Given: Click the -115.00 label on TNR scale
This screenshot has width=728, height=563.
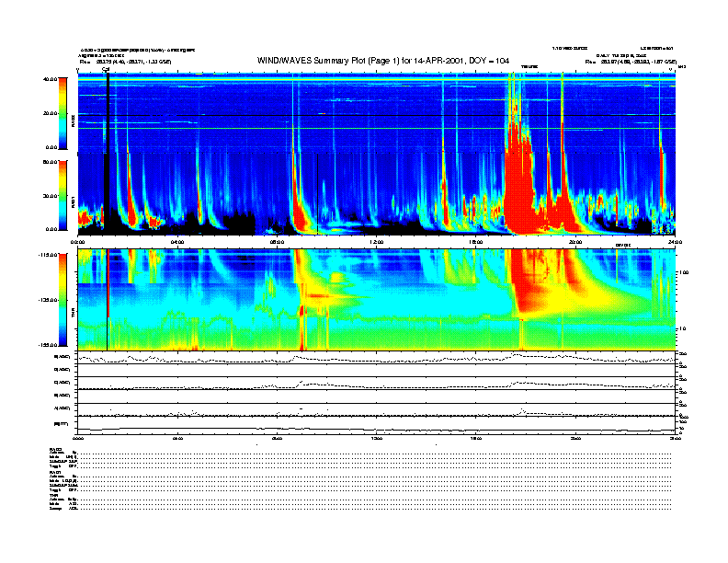Looking at the screenshot, I should pyautogui.click(x=47, y=255).
